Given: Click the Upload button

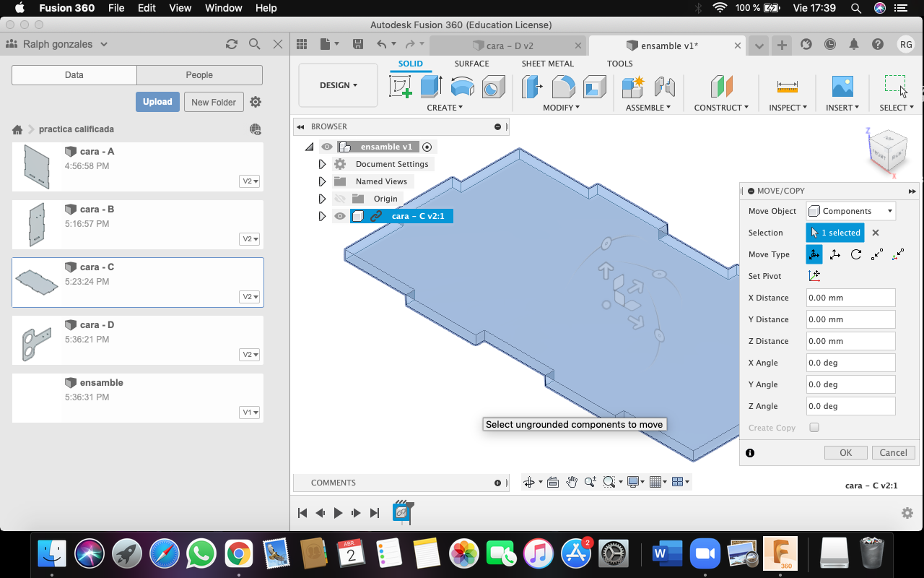Looking at the screenshot, I should (x=157, y=102).
